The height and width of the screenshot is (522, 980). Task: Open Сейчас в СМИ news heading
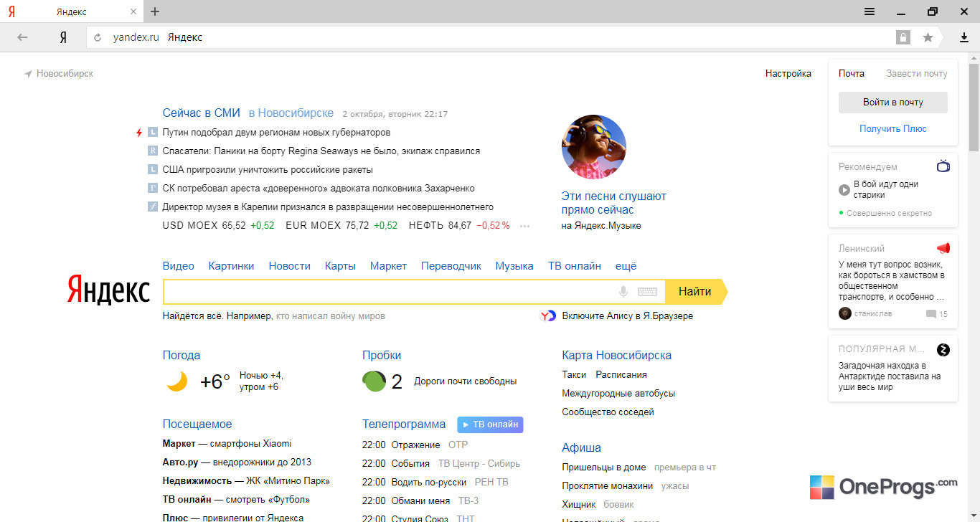click(x=202, y=113)
